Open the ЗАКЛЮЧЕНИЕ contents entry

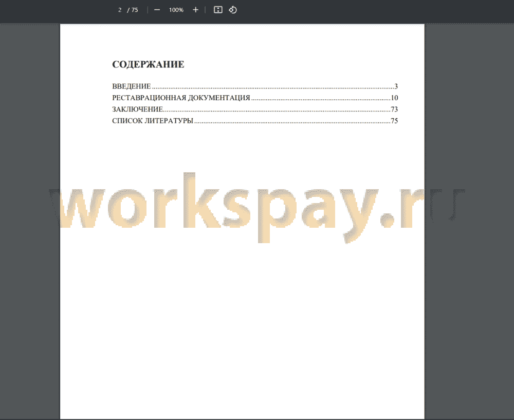pos(255,109)
